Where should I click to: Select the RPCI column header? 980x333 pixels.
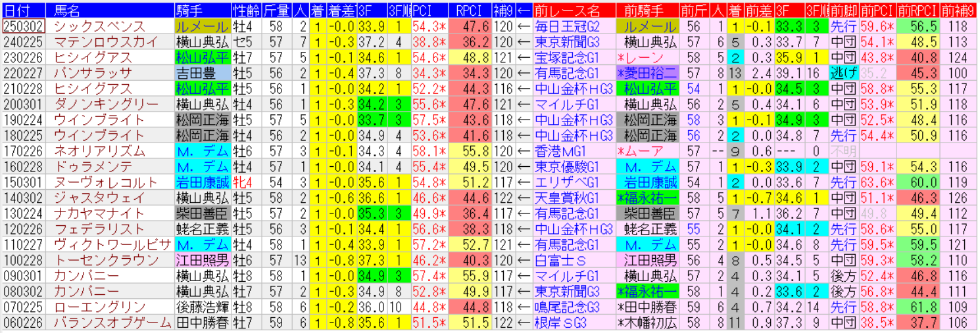tap(470, 11)
